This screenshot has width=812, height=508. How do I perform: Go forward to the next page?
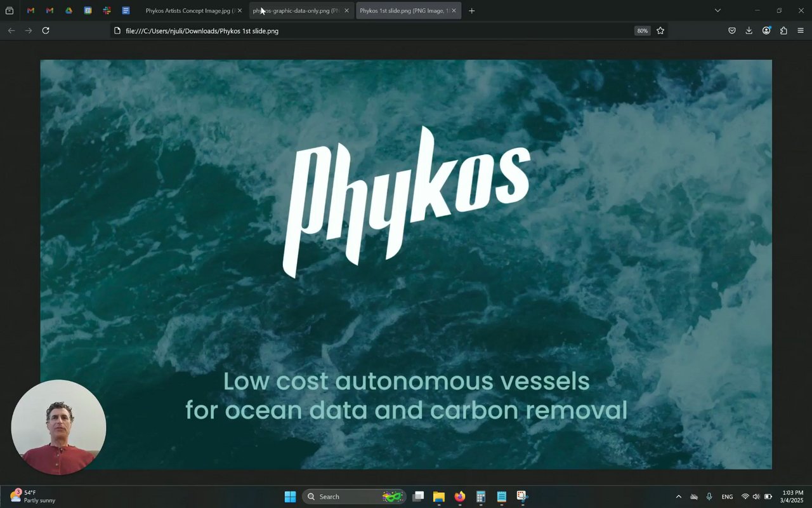pos(29,30)
